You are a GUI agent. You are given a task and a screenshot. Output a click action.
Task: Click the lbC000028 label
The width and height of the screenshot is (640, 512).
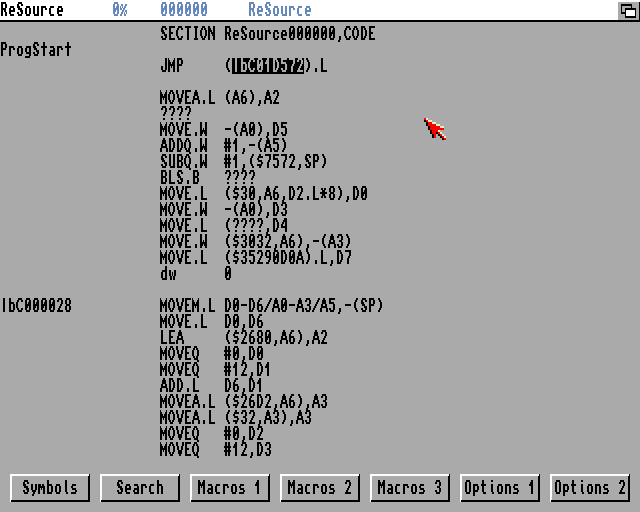pos(36,306)
